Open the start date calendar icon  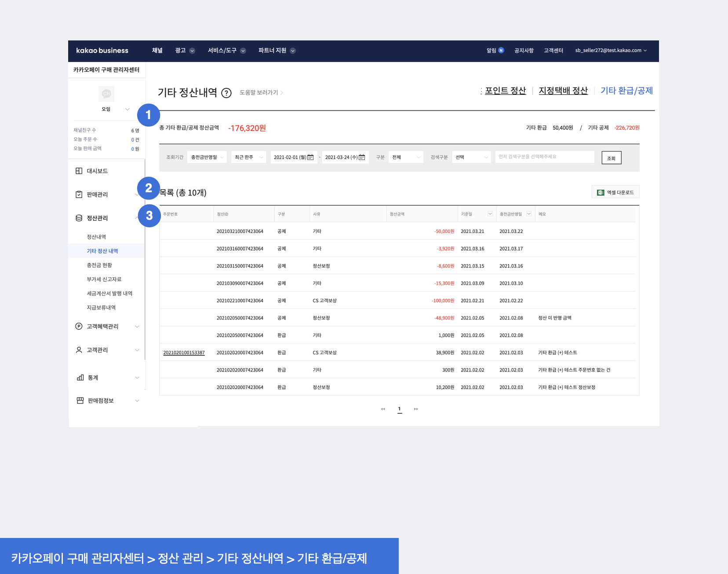[310, 157]
